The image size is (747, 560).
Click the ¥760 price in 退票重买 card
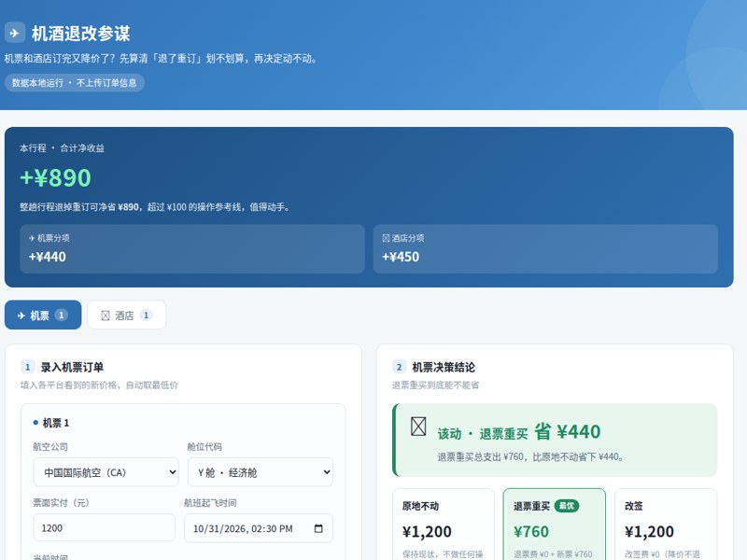(x=531, y=531)
